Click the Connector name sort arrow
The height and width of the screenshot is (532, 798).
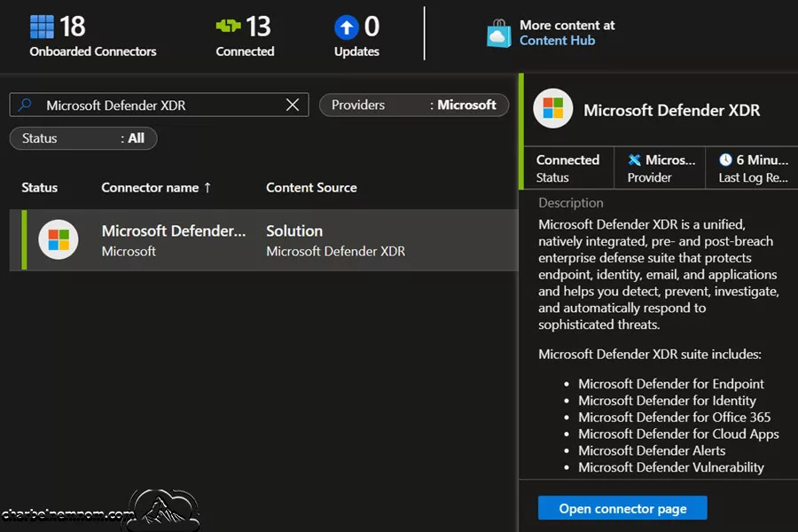point(207,188)
